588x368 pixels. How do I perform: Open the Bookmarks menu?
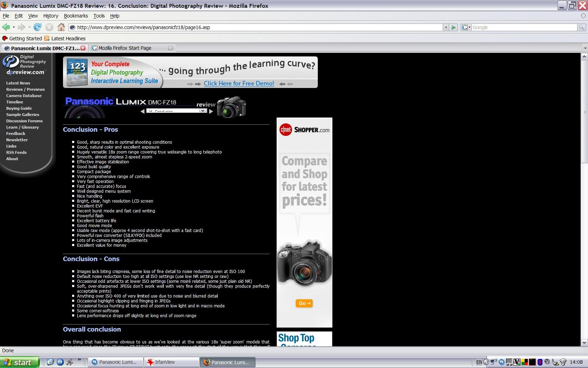(x=76, y=16)
